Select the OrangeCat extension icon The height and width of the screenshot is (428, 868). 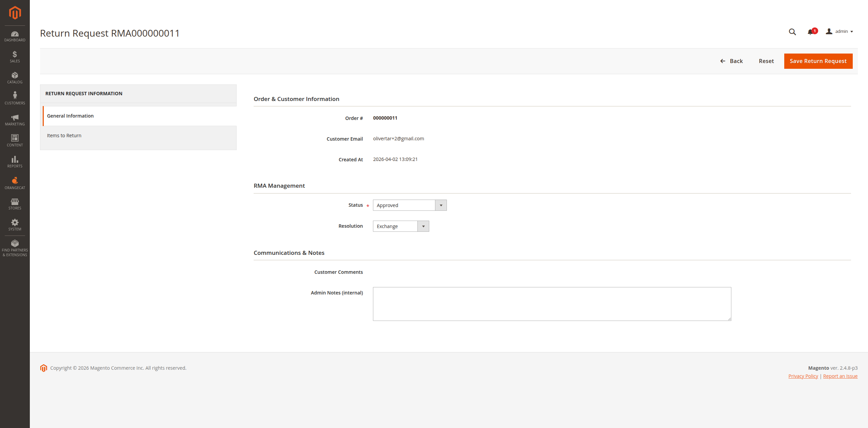tap(15, 183)
